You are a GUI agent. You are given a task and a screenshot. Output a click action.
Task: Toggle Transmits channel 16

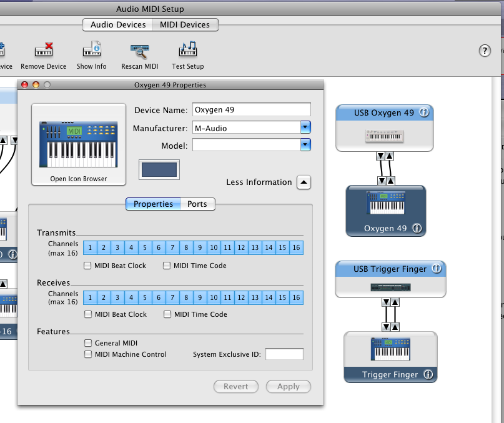pyautogui.click(x=297, y=247)
